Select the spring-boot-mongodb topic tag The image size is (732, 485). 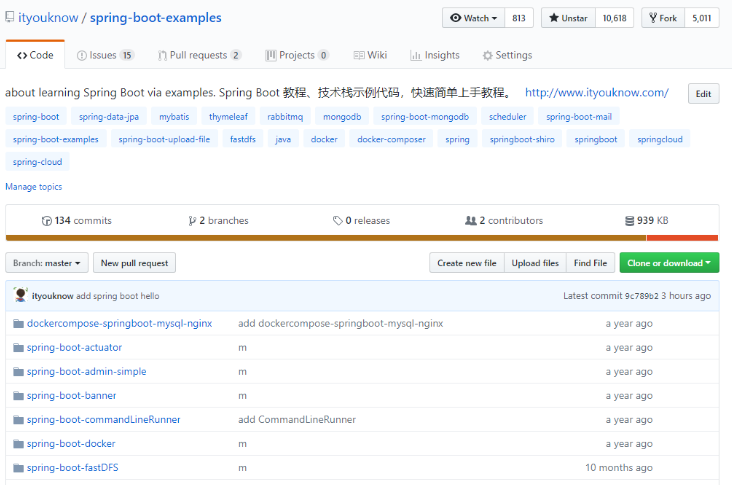pos(425,117)
